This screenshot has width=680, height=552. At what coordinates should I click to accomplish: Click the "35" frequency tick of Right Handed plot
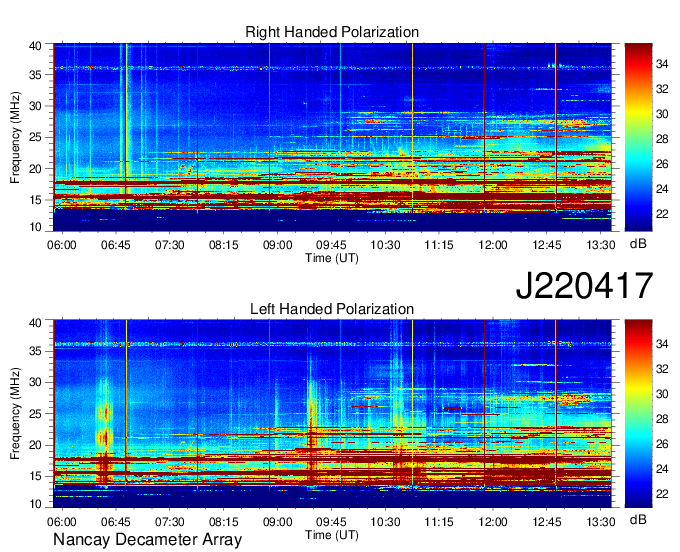(35, 75)
